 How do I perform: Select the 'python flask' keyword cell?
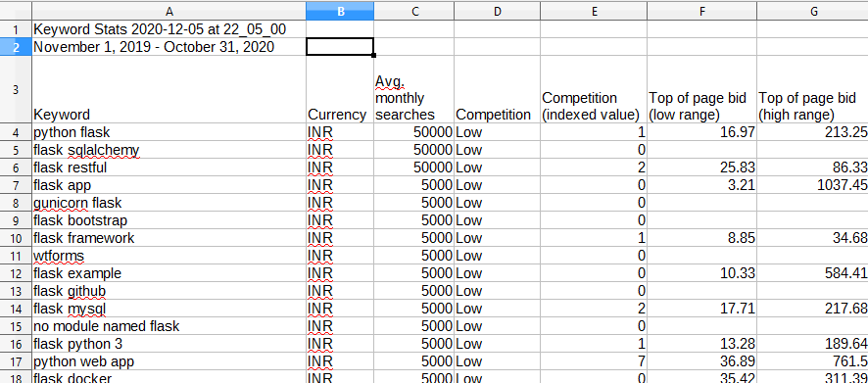point(169,132)
